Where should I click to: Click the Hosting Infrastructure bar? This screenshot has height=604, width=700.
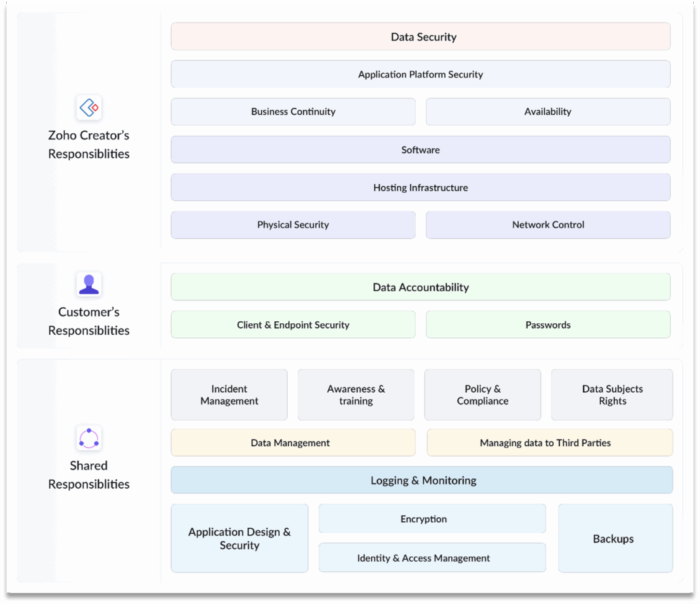(x=420, y=187)
